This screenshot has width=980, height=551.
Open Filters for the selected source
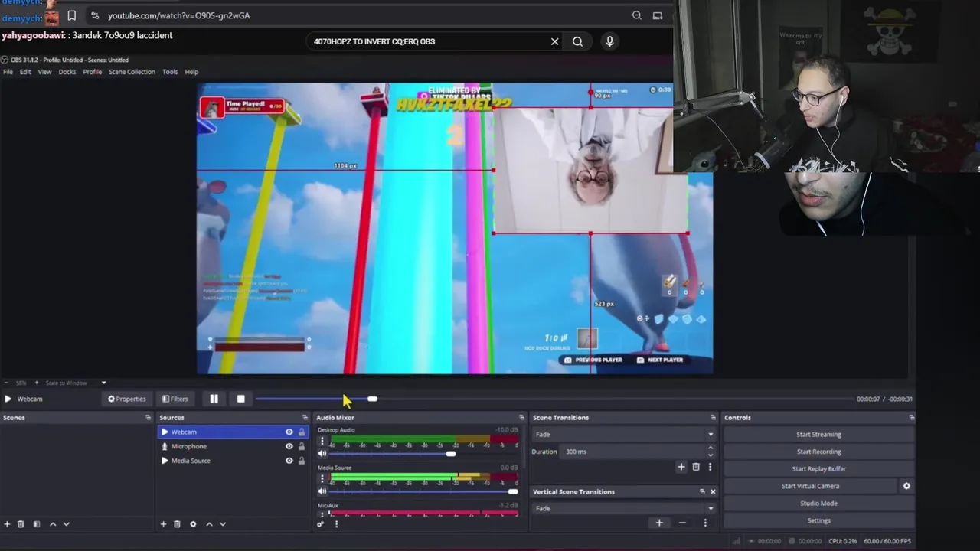pyautogui.click(x=175, y=399)
